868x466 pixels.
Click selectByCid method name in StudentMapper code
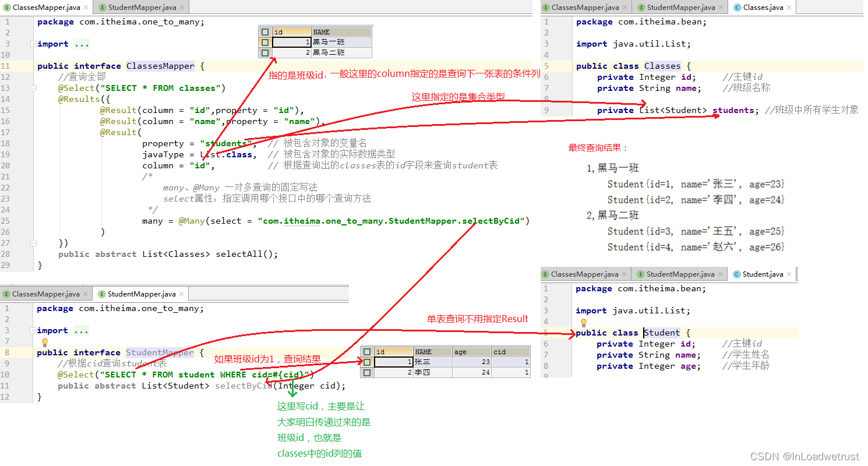(244, 386)
